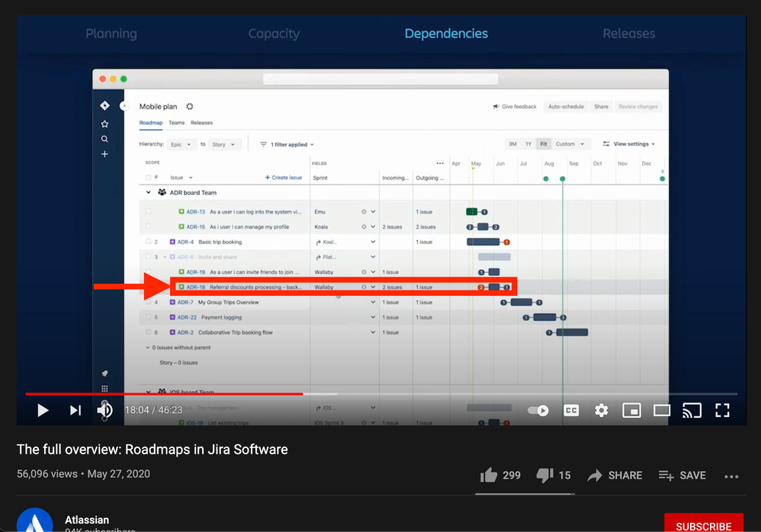Viewport: 761px width, 532px height.
Task: Open Hierarchy Epic dropdown
Action: (x=181, y=145)
